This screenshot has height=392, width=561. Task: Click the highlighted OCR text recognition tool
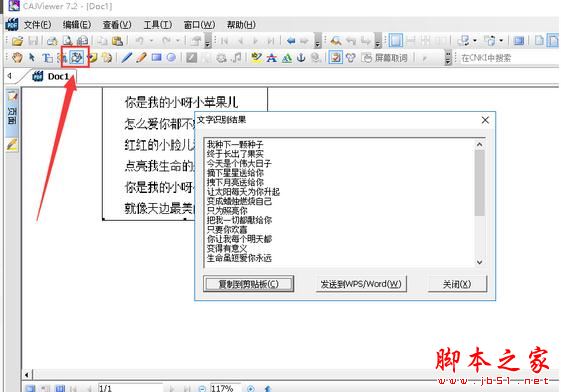click(x=76, y=58)
